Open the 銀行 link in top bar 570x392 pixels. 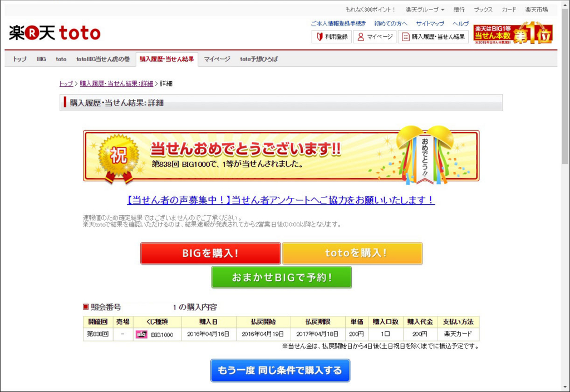[459, 10]
